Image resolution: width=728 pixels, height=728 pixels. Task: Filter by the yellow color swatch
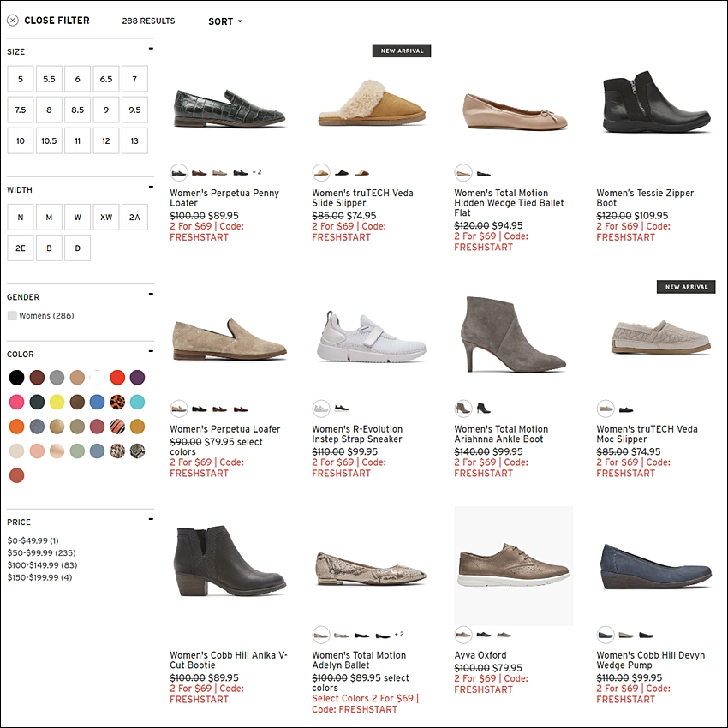tap(57, 402)
